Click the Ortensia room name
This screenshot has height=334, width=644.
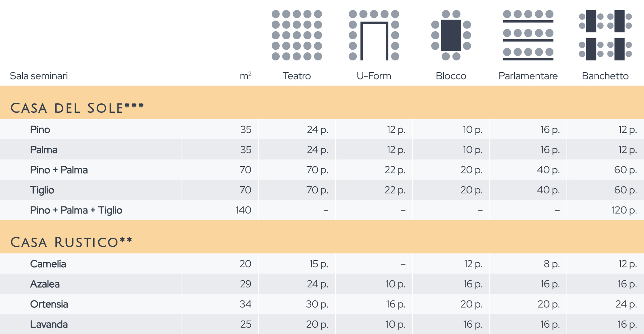(49, 304)
